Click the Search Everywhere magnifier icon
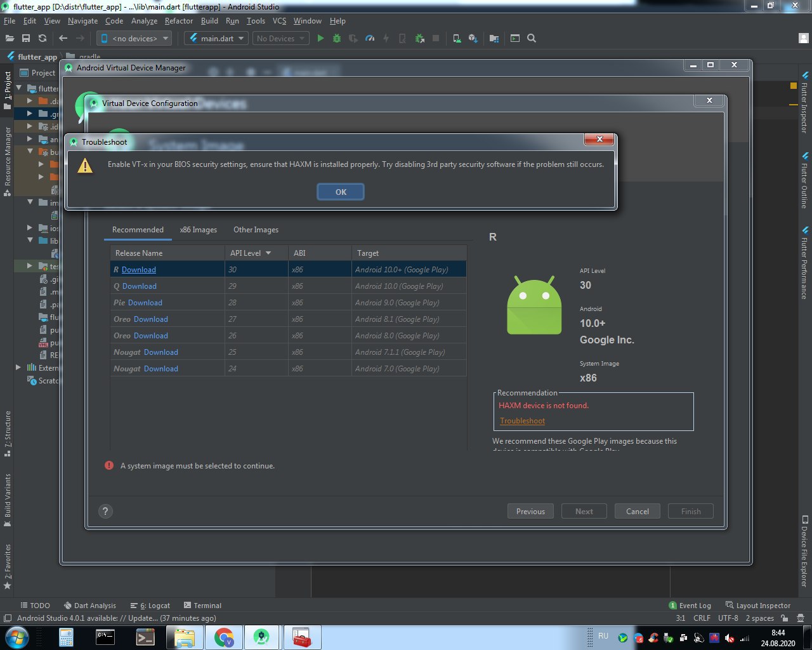The height and width of the screenshot is (650, 812). [532, 38]
